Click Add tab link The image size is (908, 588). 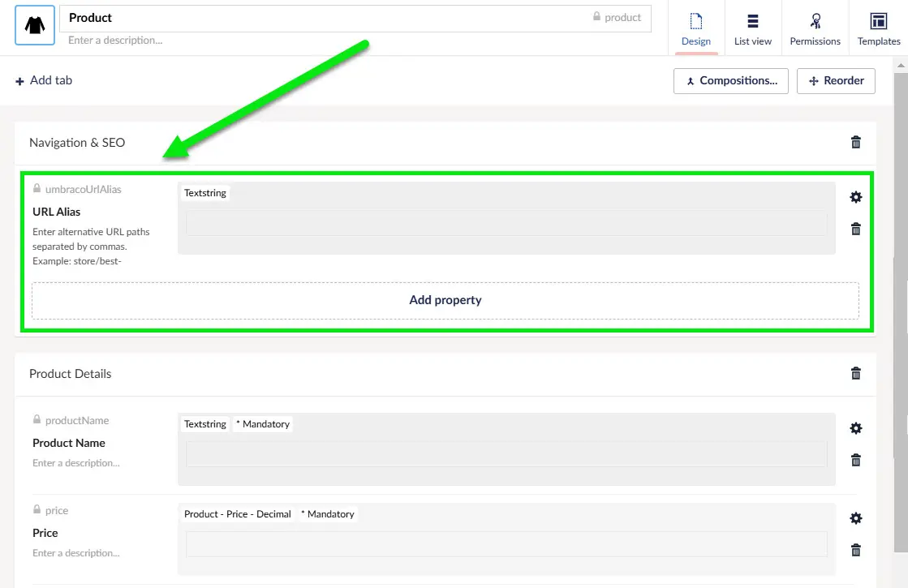(45, 80)
